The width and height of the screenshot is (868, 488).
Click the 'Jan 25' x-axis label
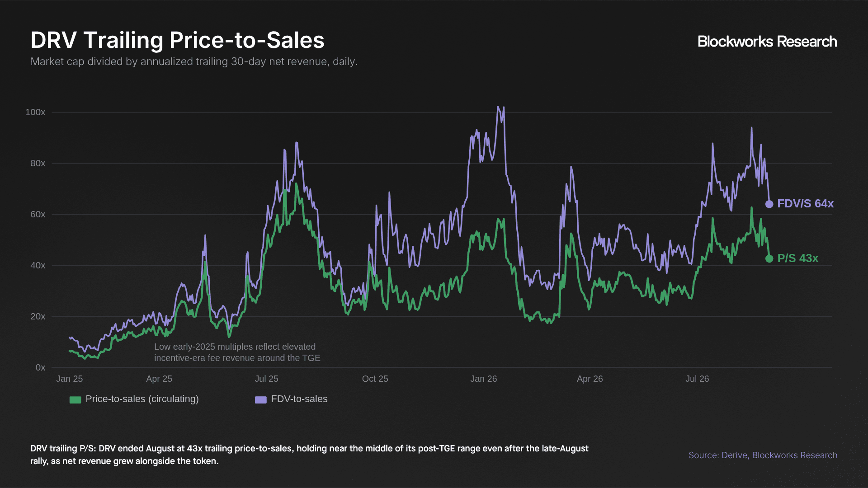point(70,379)
